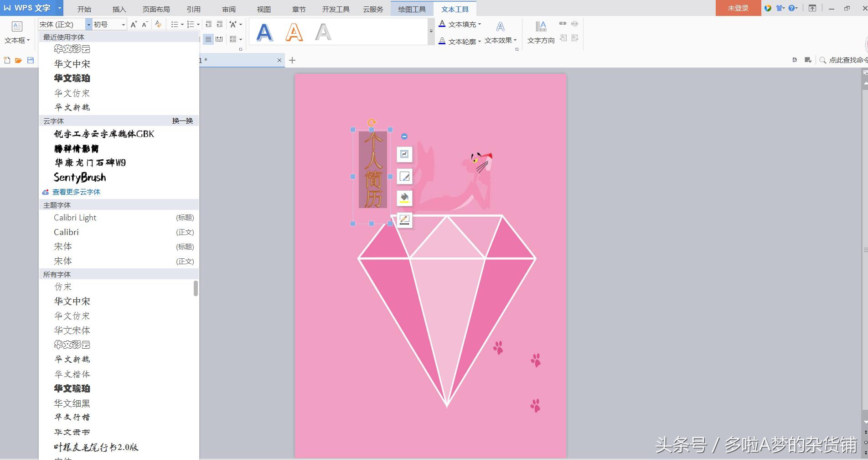Toggle distributed alignment in paragraph group
This screenshot has height=460, width=868.
(219, 39)
